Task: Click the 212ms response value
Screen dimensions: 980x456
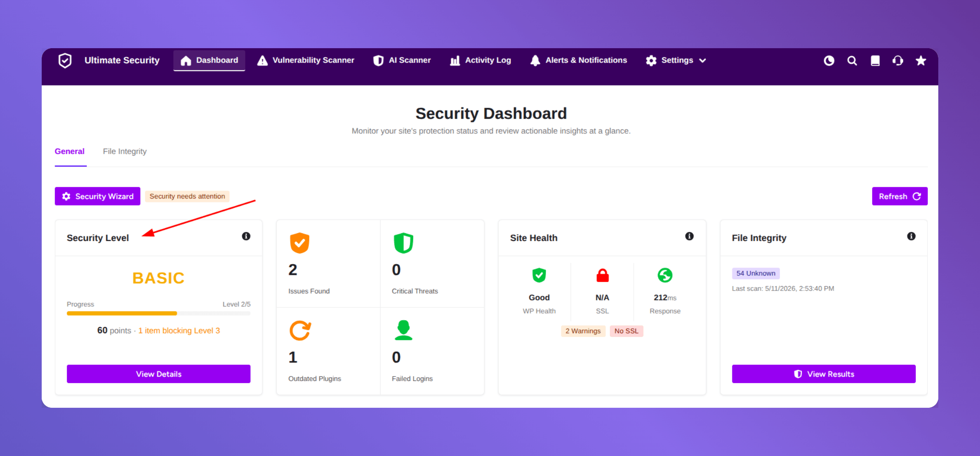Action: [x=665, y=297]
